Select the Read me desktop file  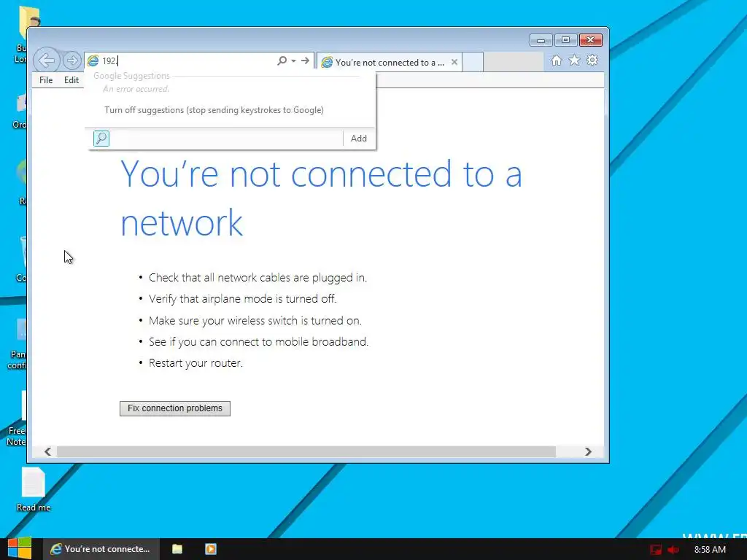34,489
